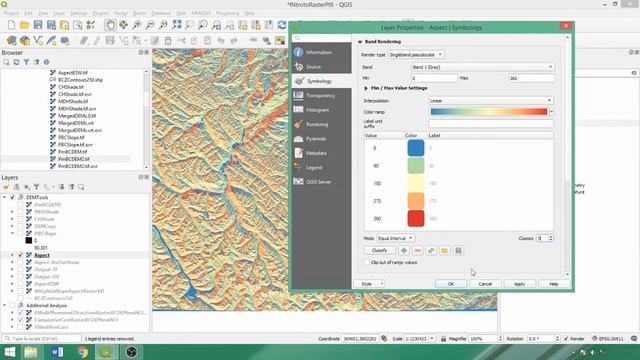The height and width of the screenshot is (360, 640).
Task: Click the Zoom In magnifier tool
Action: coord(137,25)
